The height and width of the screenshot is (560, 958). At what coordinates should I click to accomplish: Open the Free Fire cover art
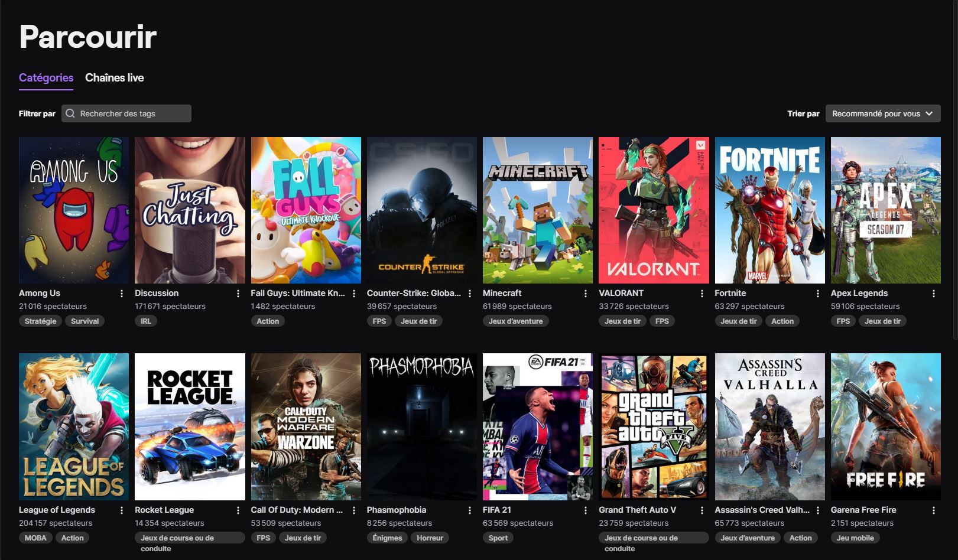pos(886,426)
